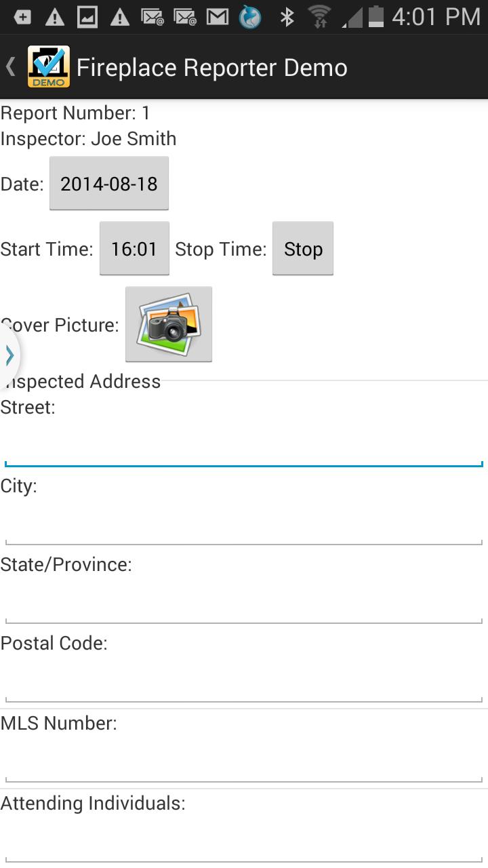The width and height of the screenshot is (488, 868).
Task: Tap the City text field
Action: [x=244, y=526]
